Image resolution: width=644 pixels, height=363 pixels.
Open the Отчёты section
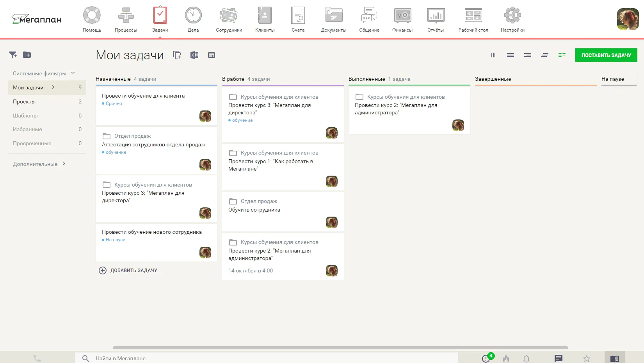point(436,19)
